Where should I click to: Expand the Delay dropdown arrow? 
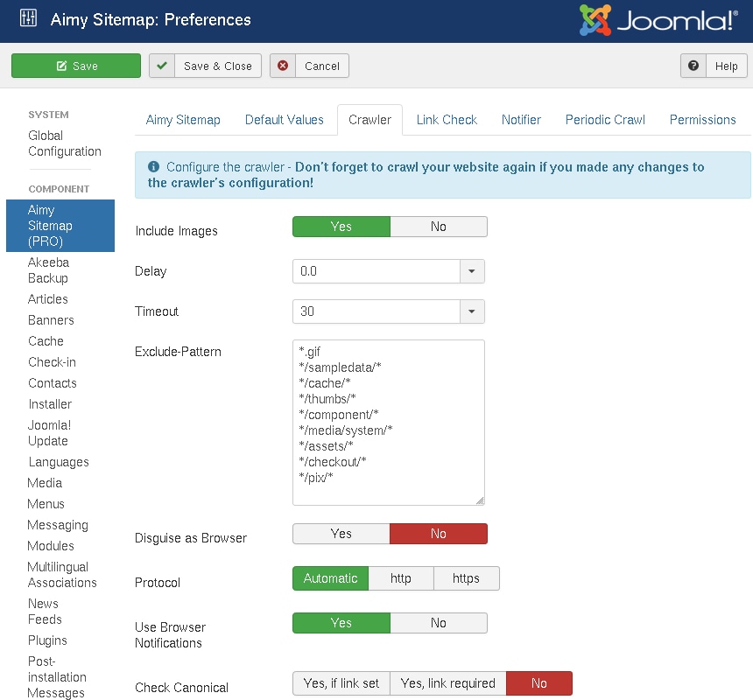point(472,271)
